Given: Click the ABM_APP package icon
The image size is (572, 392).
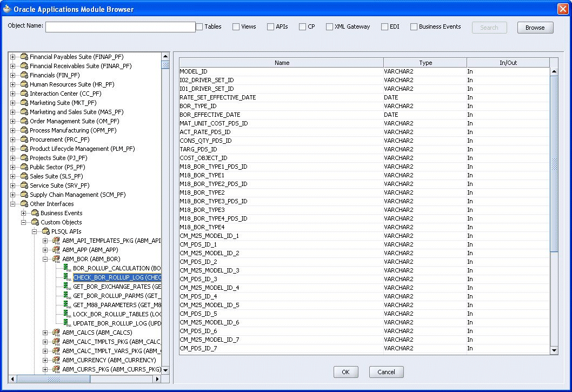Looking at the screenshot, I should click(x=56, y=250).
